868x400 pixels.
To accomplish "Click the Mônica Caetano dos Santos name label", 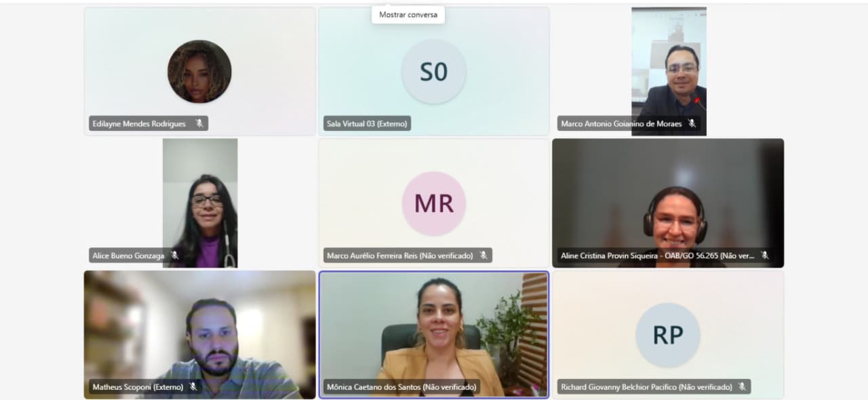I will click(401, 387).
